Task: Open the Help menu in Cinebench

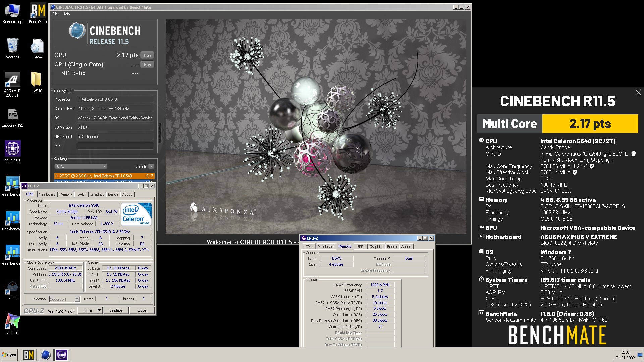Action: click(66, 14)
